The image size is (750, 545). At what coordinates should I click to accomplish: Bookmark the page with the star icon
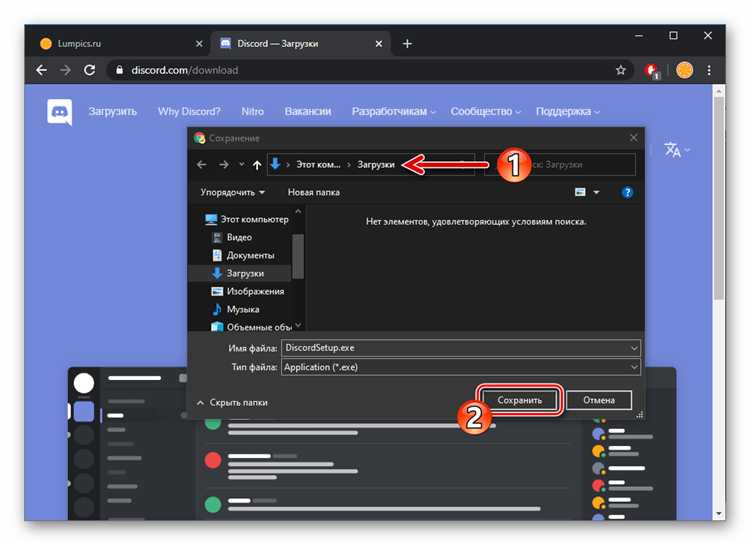[x=620, y=70]
